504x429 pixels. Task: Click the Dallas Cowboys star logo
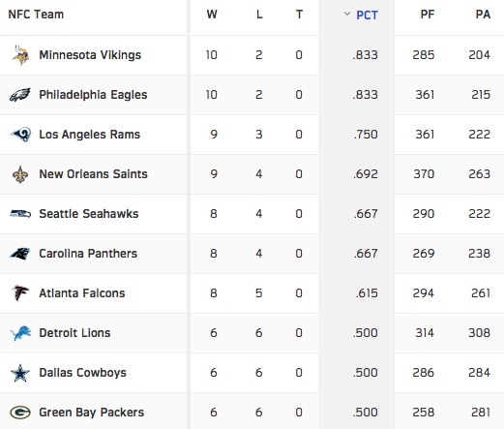click(20, 373)
